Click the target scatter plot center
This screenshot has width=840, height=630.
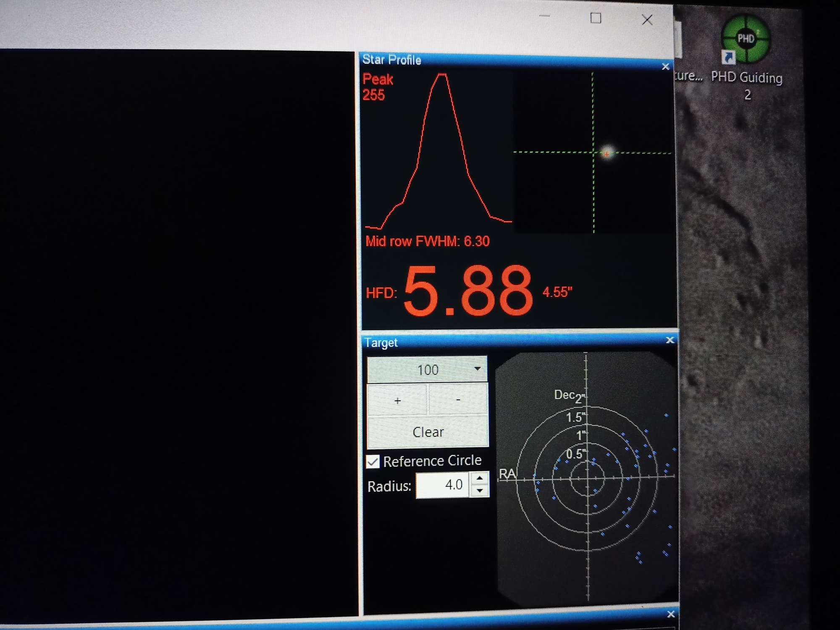coord(587,478)
